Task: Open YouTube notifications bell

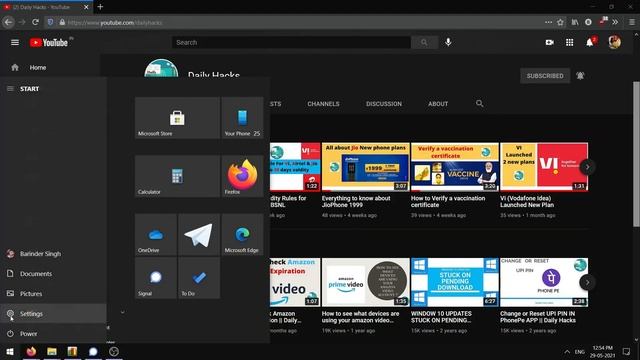Action: (x=590, y=42)
